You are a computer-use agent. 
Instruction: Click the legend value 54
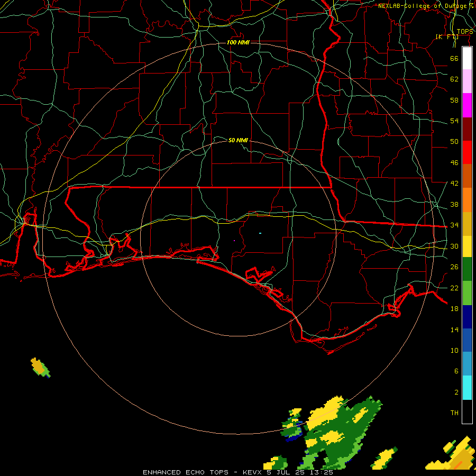tap(454, 121)
